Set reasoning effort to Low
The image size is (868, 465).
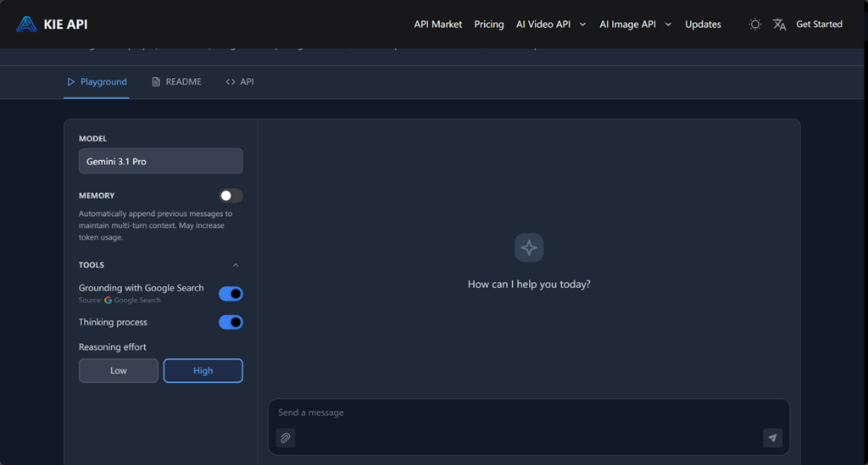119,371
